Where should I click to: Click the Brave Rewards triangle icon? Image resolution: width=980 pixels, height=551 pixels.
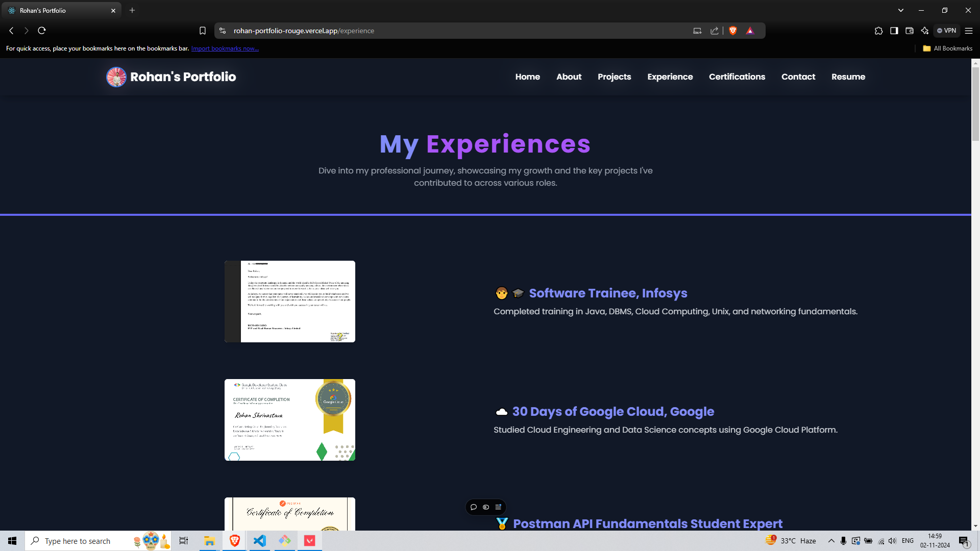coord(750,31)
